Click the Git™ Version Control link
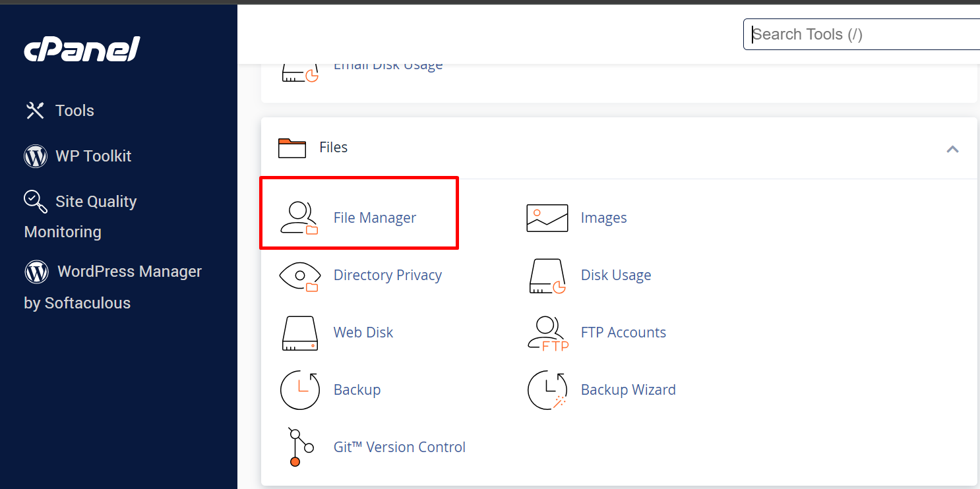980x489 pixels. 399,447
